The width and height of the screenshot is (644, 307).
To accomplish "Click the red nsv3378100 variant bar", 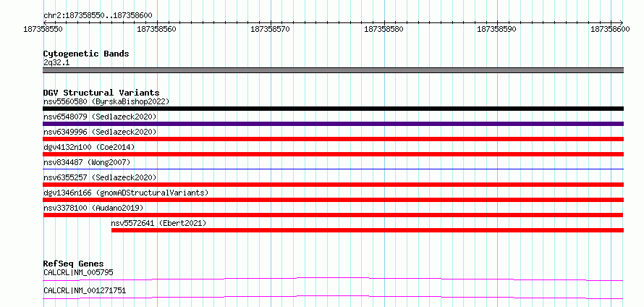I will pos(333,215).
